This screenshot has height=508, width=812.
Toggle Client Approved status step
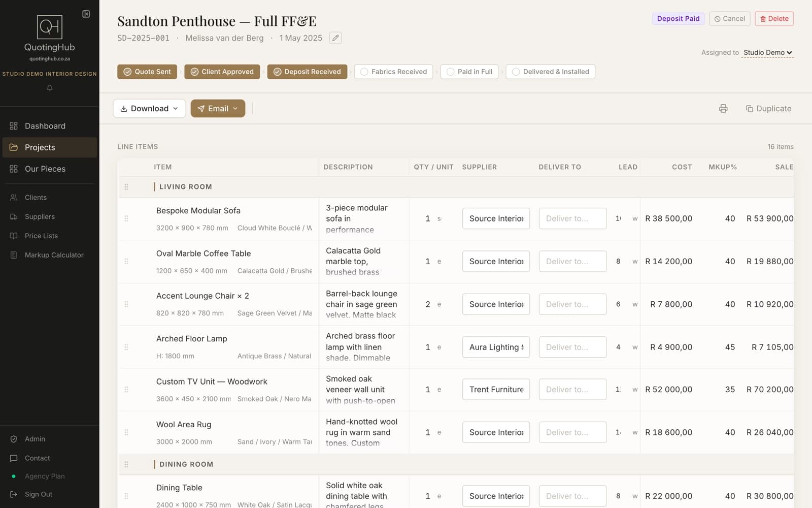tap(222, 72)
